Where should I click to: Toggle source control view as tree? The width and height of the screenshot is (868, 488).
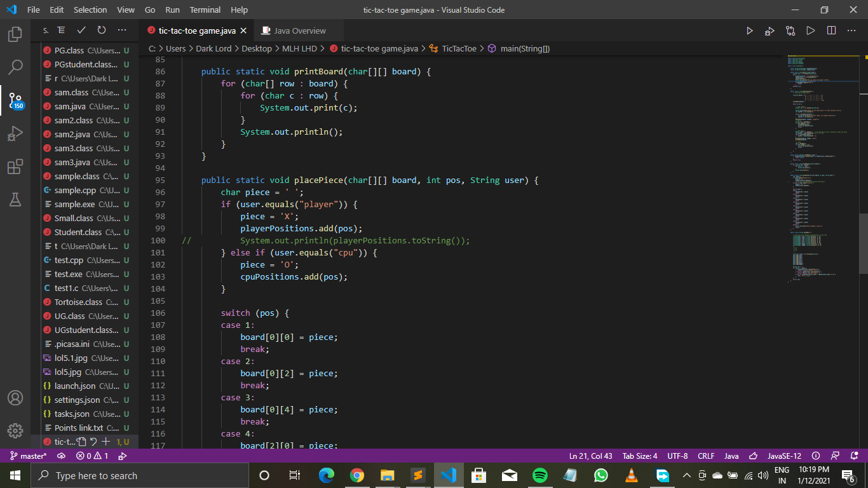(x=61, y=30)
